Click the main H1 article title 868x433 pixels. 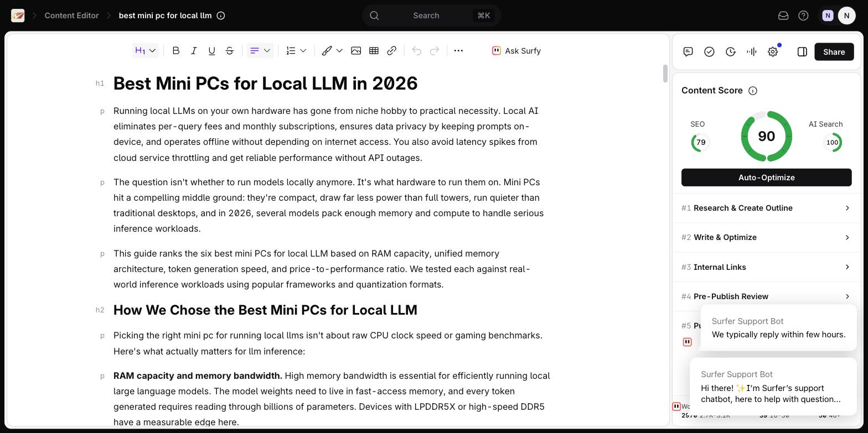265,84
